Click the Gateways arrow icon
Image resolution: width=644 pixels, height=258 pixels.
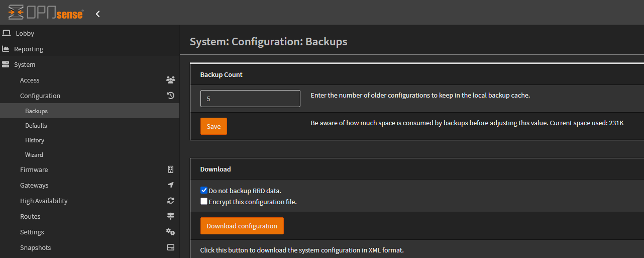coord(170,185)
